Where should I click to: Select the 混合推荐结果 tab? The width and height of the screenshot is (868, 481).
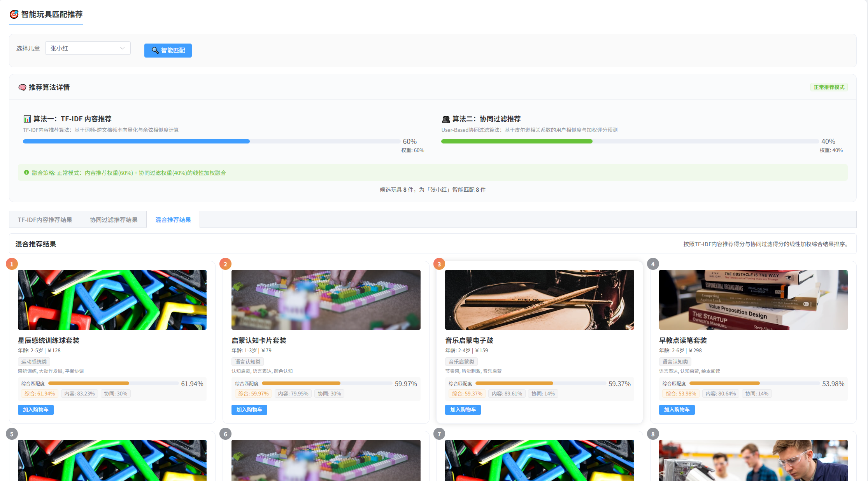(173, 220)
